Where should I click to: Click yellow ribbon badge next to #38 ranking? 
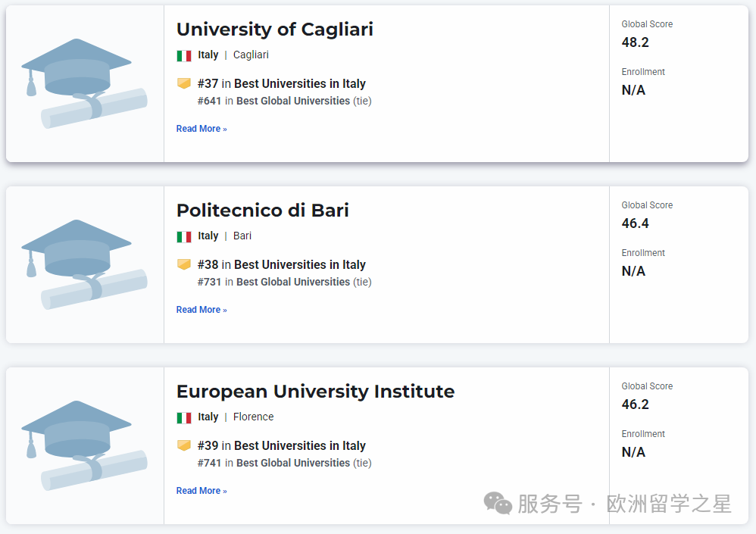coord(184,264)
